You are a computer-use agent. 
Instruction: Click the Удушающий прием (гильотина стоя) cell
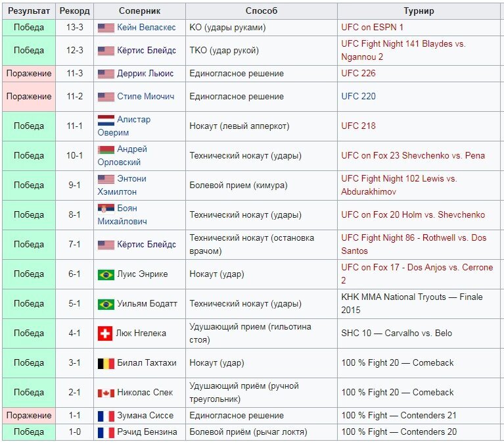[262, 333]
